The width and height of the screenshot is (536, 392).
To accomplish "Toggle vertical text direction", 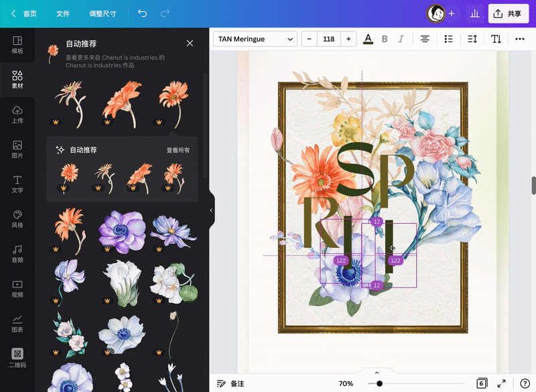I will (x=496, y=39).
